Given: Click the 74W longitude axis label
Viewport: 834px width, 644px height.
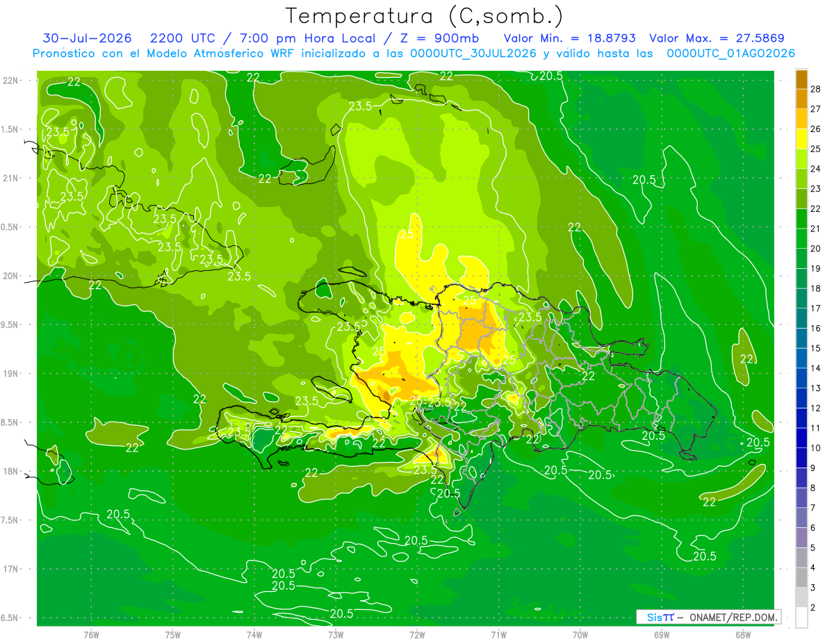Looking at the screenshot, I should pos(254,635).
